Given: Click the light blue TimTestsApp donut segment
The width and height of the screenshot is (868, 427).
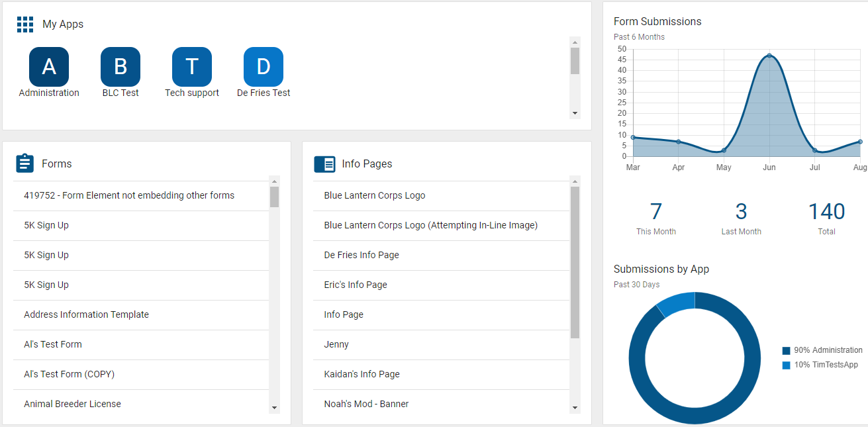Looking at the screenshot, I should (677, 303).
